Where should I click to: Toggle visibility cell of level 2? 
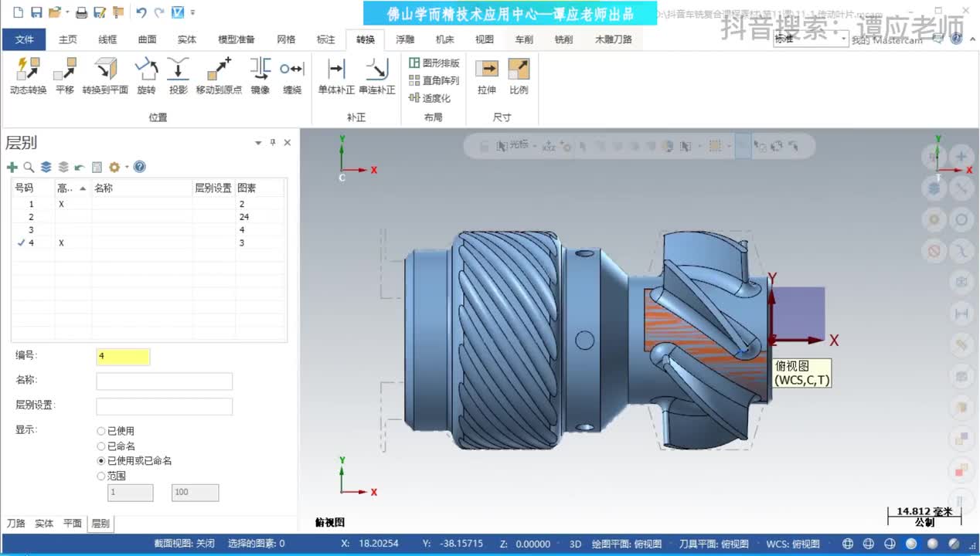pos(73,217)
